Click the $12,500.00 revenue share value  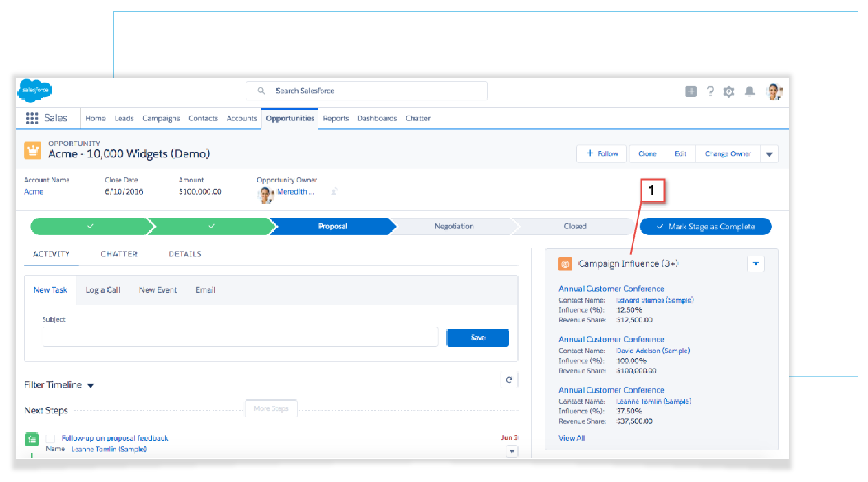tap(635, 320)
